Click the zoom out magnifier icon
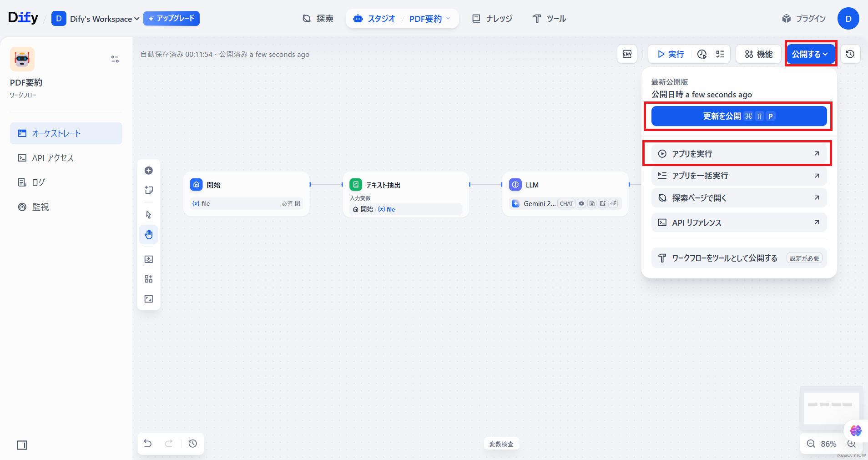Screen dimensions: 868x460 pos(811,444)
